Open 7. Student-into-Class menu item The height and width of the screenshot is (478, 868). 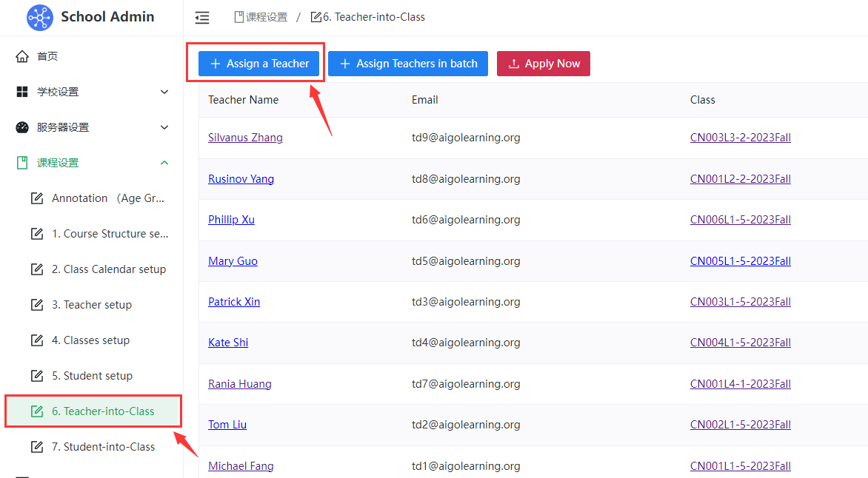[x=103, y=447]
